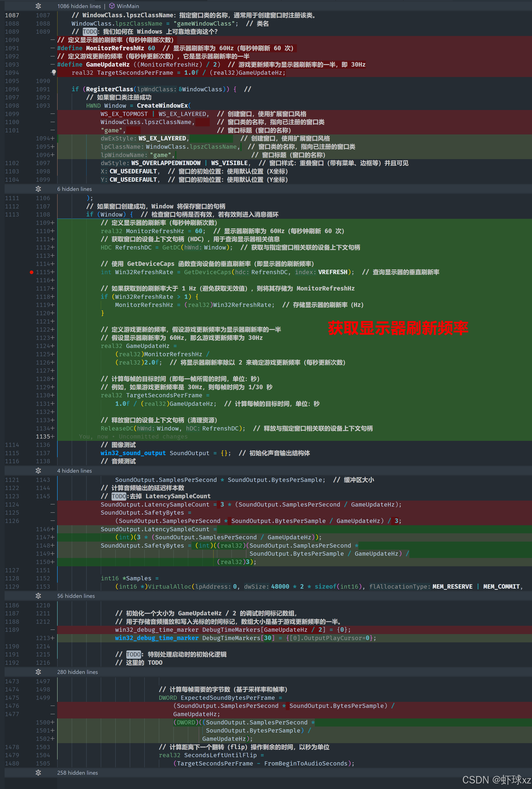Image resolution: width=532 pixels, height=789 pixels.
Task: Click the highlighted TODO on line 1089
Action: [x=90, y=32]
